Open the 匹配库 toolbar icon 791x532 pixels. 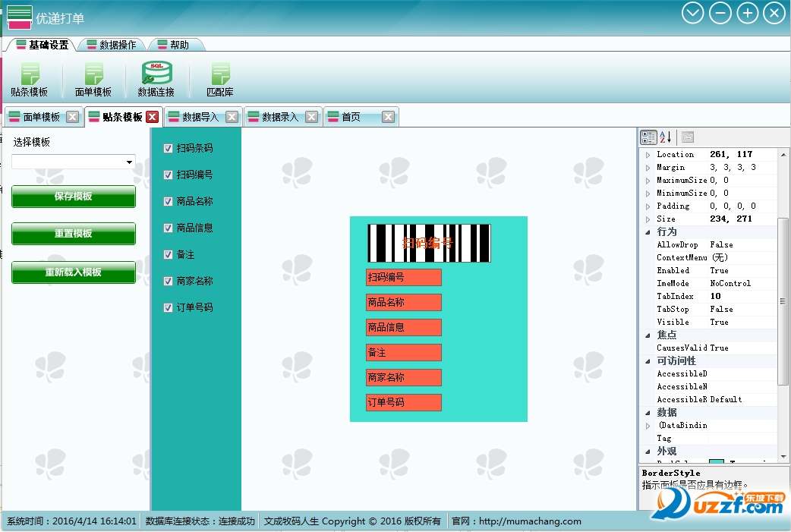click(220, 80)
